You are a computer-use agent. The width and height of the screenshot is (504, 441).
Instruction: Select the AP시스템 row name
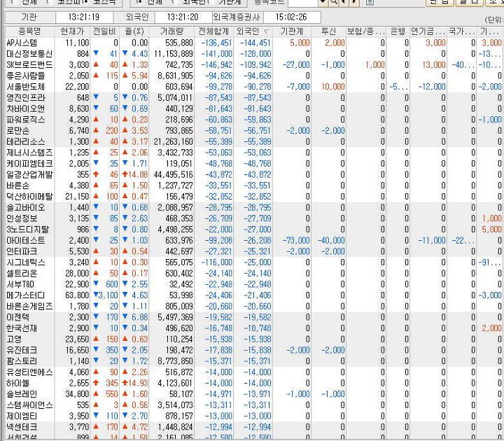[x=22, y=43]
